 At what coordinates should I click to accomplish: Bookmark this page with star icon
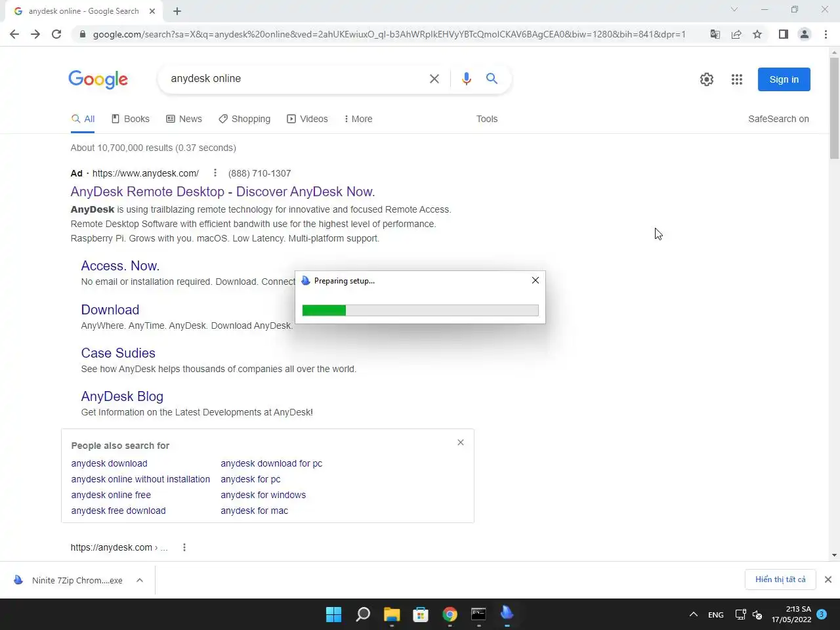coord(757,34)
